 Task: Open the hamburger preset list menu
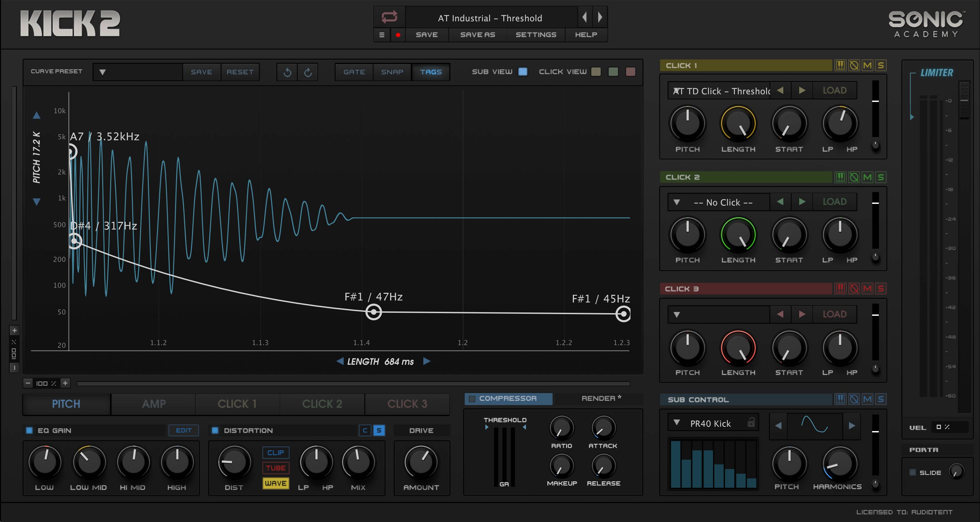pyautogui.click(x=381, y=35)
